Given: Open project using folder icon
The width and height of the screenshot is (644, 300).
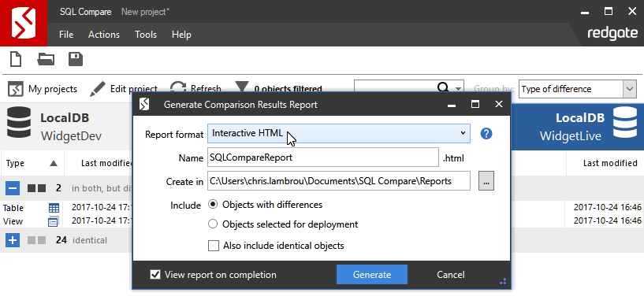Looking at the screenshot, I should coord(46,59).
